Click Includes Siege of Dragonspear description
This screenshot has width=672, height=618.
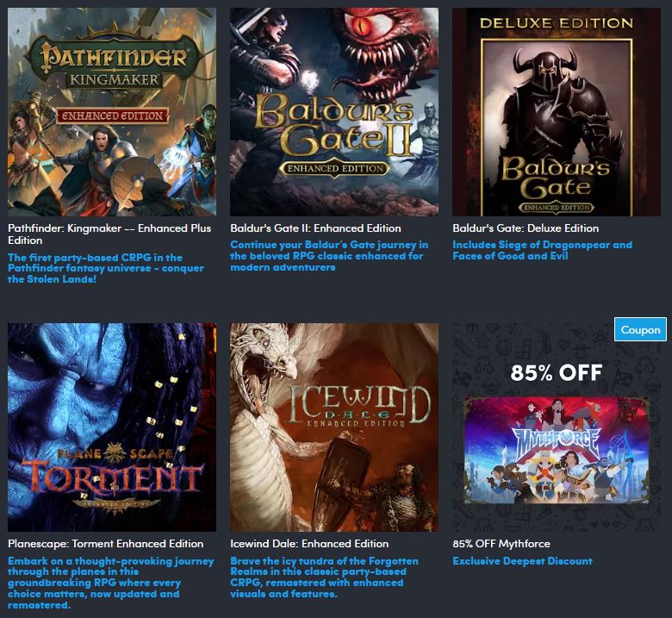[x=542, y=251]
